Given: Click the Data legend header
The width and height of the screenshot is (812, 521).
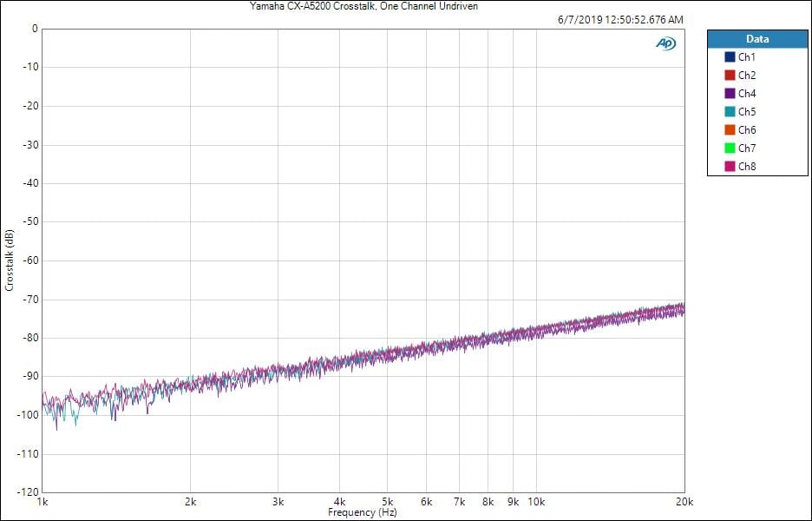Looking at the screenshot, I should click(756, 39).
